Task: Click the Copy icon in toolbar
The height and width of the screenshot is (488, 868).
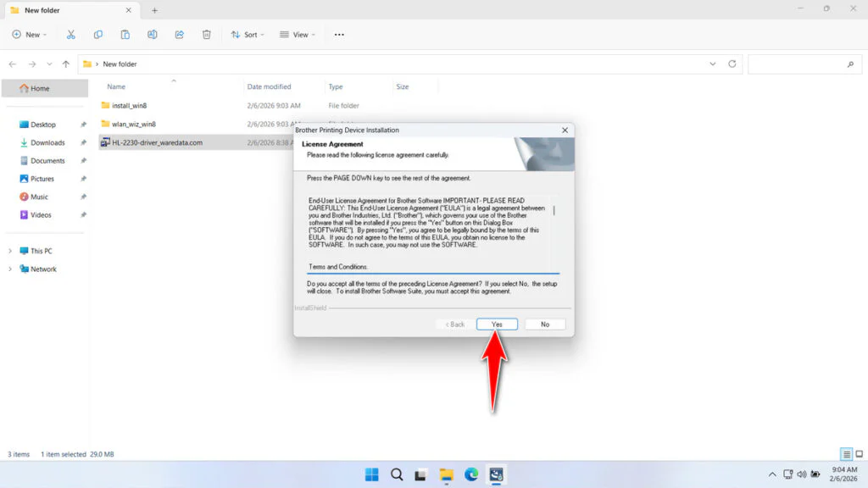Action: (x=98, y=35)
